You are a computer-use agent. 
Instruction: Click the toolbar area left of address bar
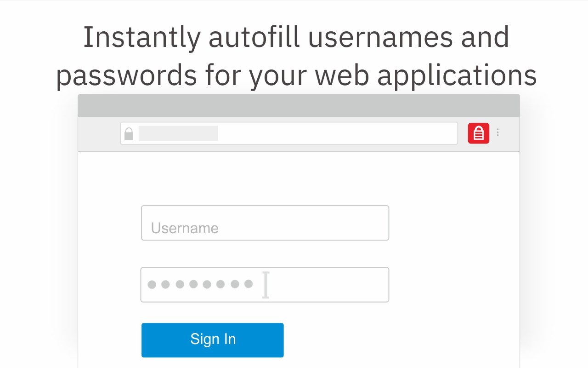99,134
